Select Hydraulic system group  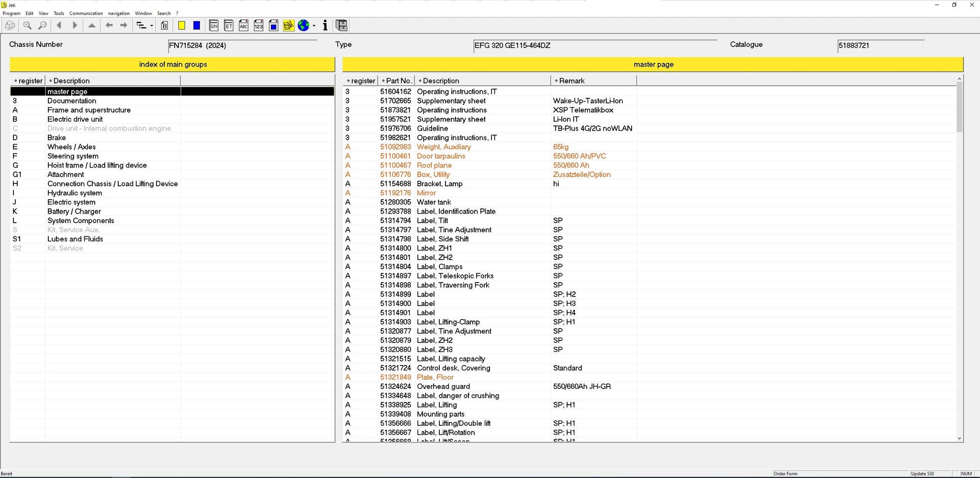[74, 193]
